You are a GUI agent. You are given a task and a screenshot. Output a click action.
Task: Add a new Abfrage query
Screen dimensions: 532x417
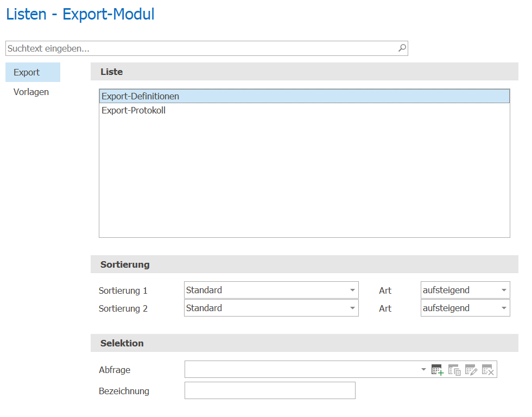pos(438,370)
